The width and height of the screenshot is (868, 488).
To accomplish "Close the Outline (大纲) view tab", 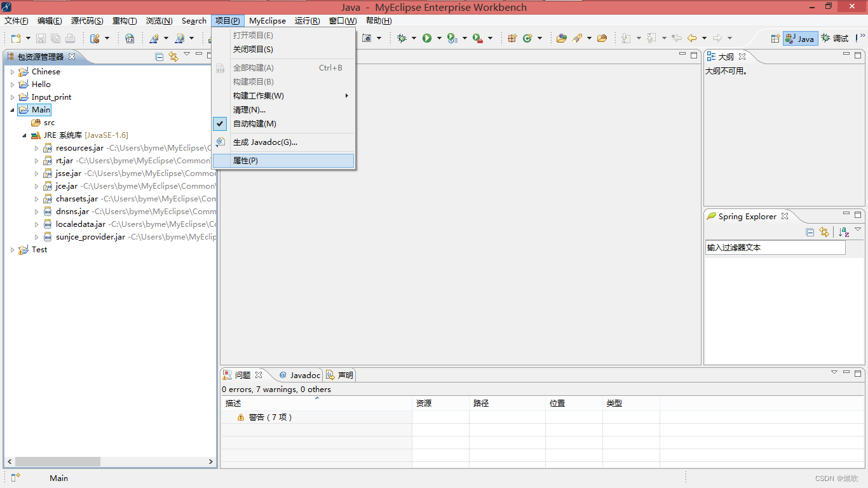I will coord(742,57).
